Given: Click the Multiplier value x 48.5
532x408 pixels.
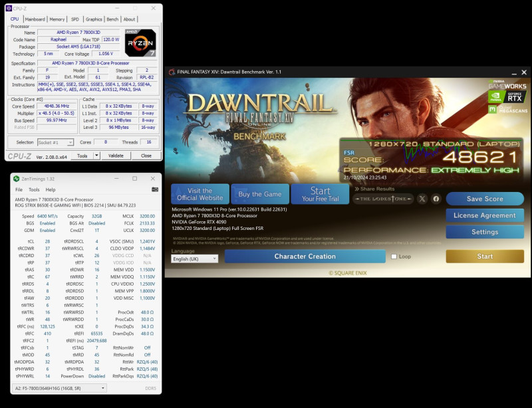Looking at the screenshot, I should click(x=57, y=113).
